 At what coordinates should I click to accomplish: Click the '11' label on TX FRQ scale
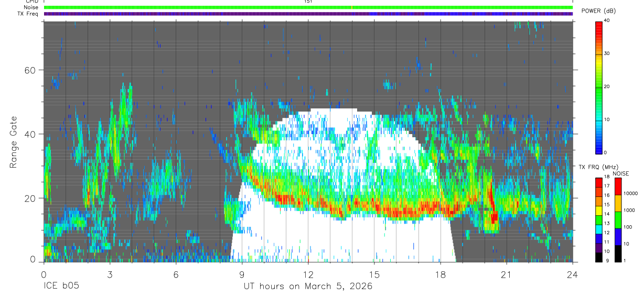point(607,243)
